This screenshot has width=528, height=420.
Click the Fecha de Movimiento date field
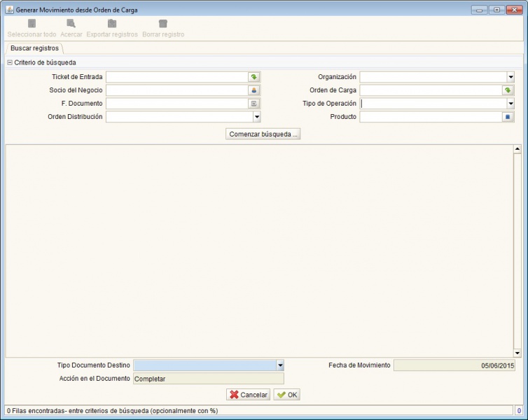454,365
